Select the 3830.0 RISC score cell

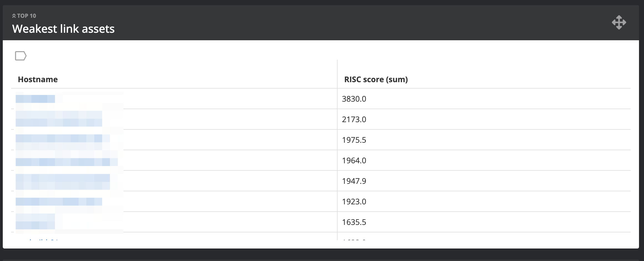click(x=354, y=99)
